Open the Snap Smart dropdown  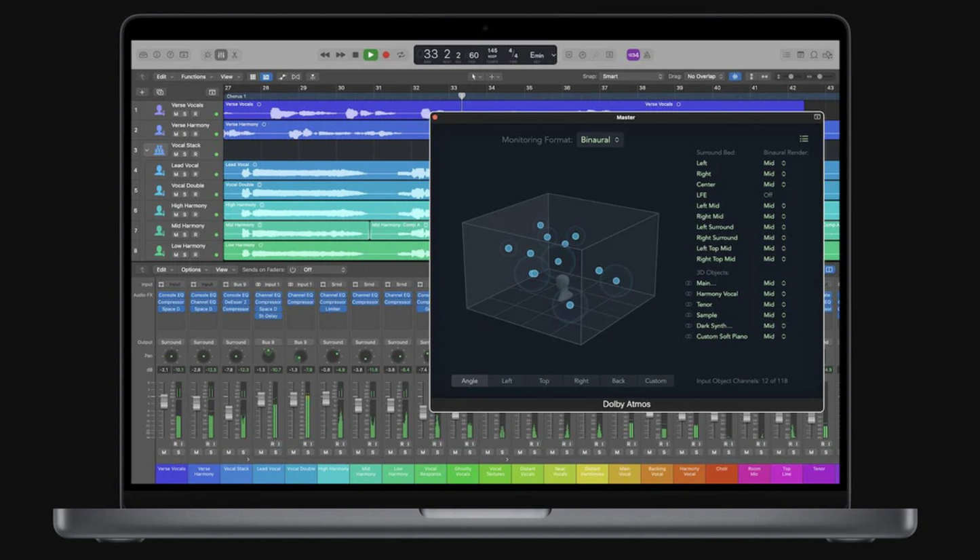pos(631,77)
